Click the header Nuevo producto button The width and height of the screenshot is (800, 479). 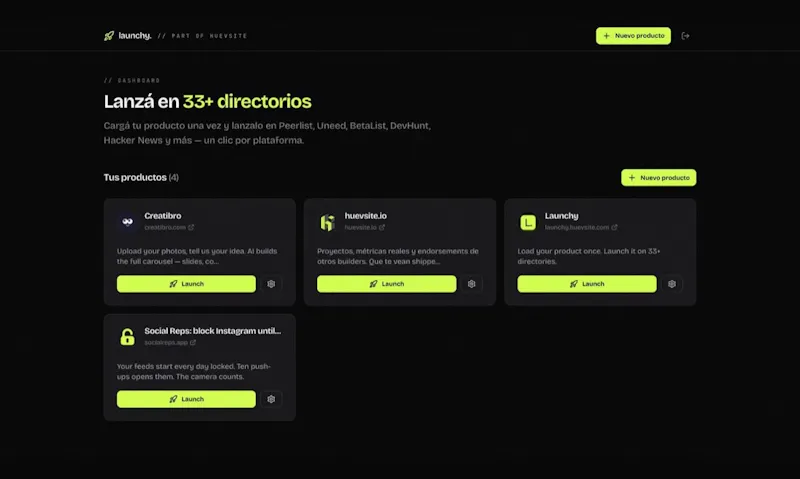(x=633, y=36)
